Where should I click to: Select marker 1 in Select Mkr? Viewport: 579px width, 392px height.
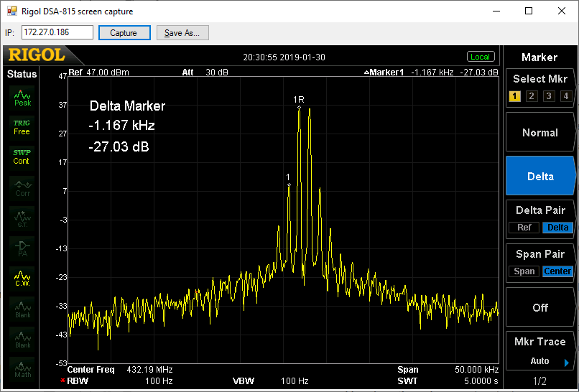[x=514, y=96]
